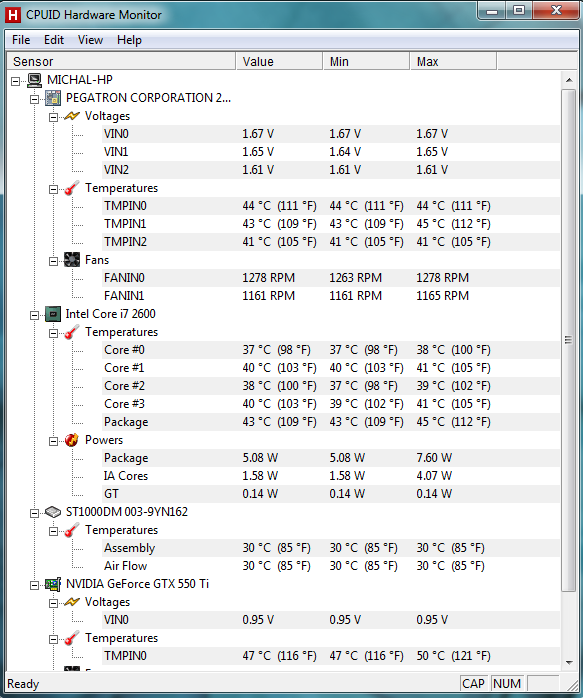Click the NVIDIA GeForce graphics card icon
The width and height of the screenshot is (583, 698).
point(53,584)
